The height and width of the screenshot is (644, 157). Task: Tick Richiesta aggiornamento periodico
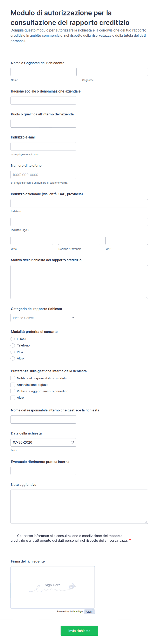pyautogui.click(x=13, y=391)
